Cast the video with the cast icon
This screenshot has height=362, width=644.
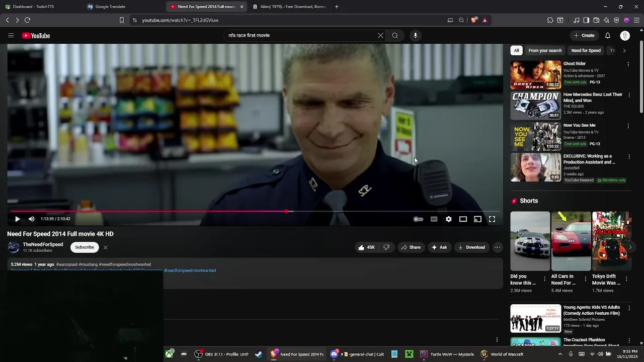coord(477,219)
